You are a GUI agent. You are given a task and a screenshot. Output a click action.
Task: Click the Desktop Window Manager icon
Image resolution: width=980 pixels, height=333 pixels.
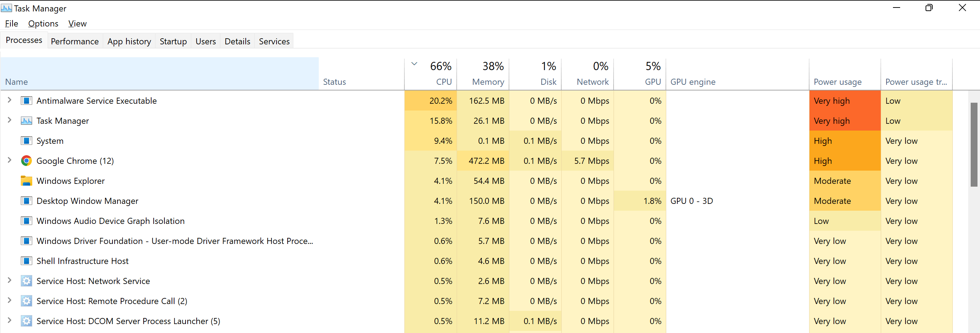click(x=26, y=201)
